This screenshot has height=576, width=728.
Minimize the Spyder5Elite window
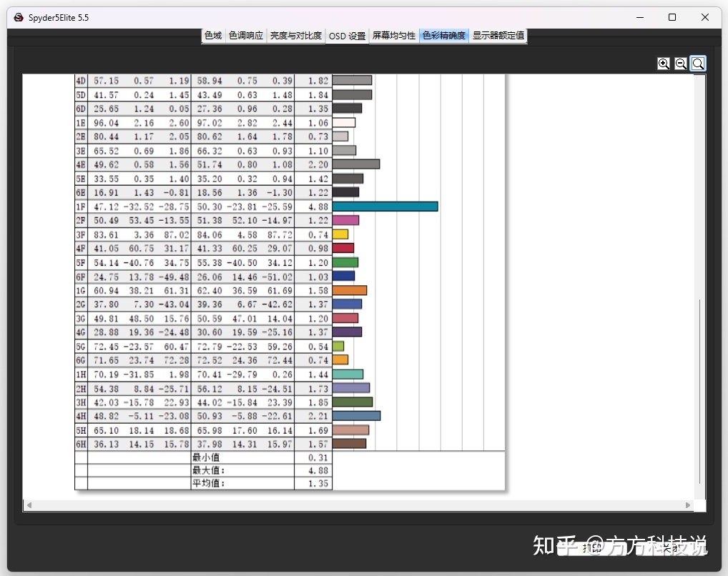click(640, 17)
